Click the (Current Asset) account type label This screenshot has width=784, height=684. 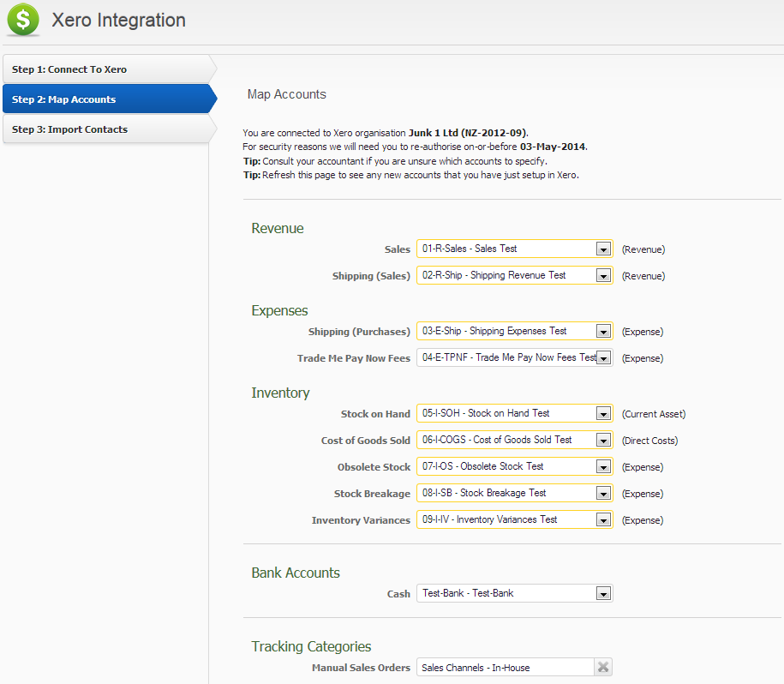coord(654,414)
